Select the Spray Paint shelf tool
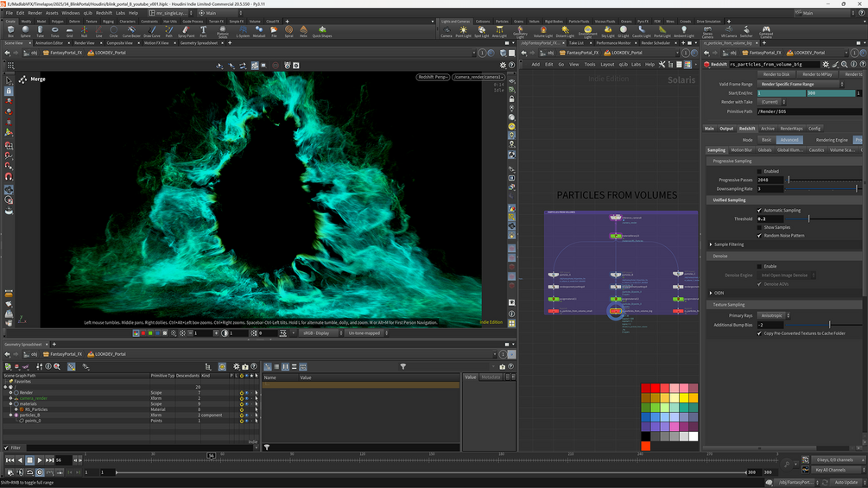The height and width of the screenshot is (488, 868). [x=186, y=31]
